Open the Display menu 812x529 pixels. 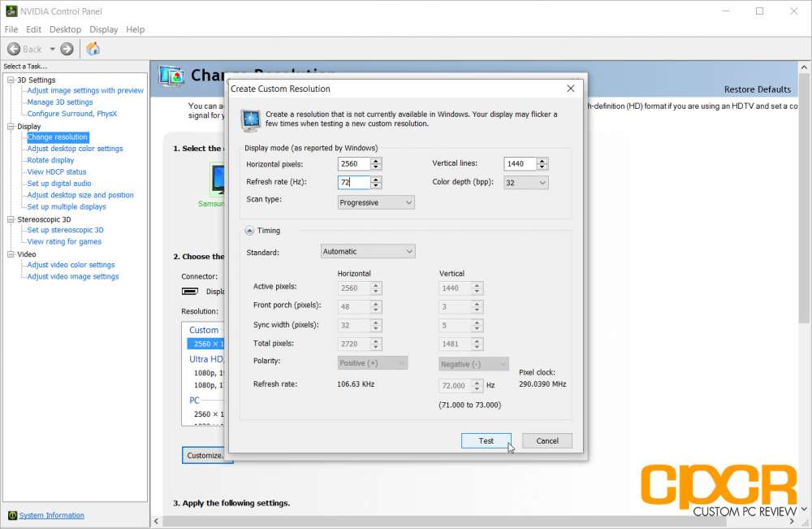pos(103,29)
